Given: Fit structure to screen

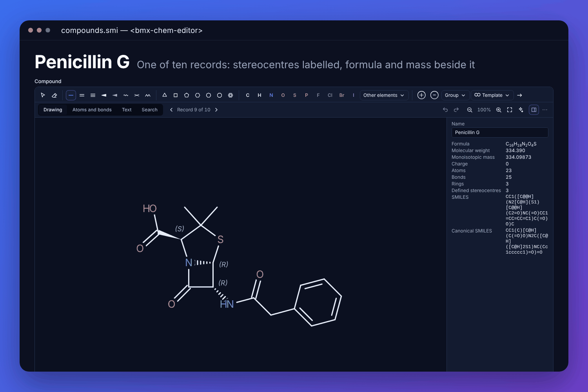Looking at the screenshot, I should pyautogui.click(x=510, y=110).
